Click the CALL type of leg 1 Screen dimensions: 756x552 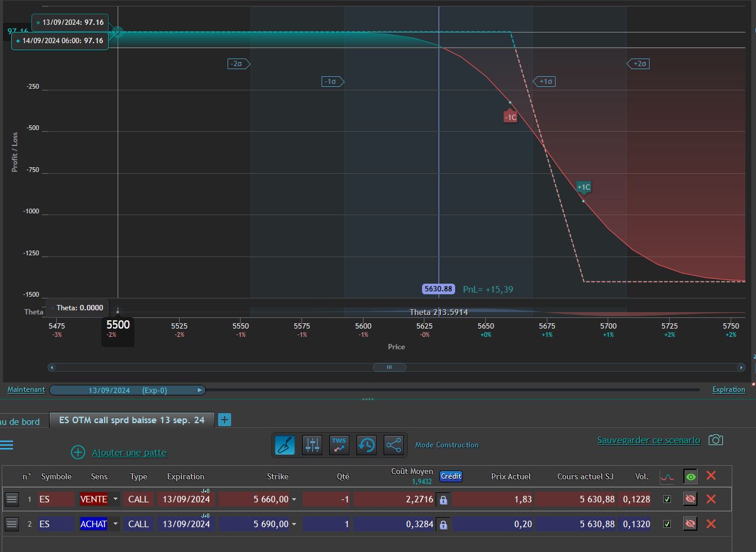pyautogui.click(x=138, y=499)
